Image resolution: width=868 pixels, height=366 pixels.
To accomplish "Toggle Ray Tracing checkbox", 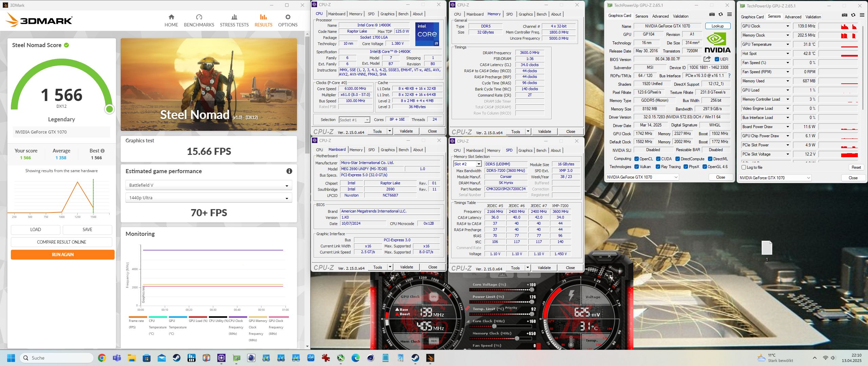I will click(658, 167).
